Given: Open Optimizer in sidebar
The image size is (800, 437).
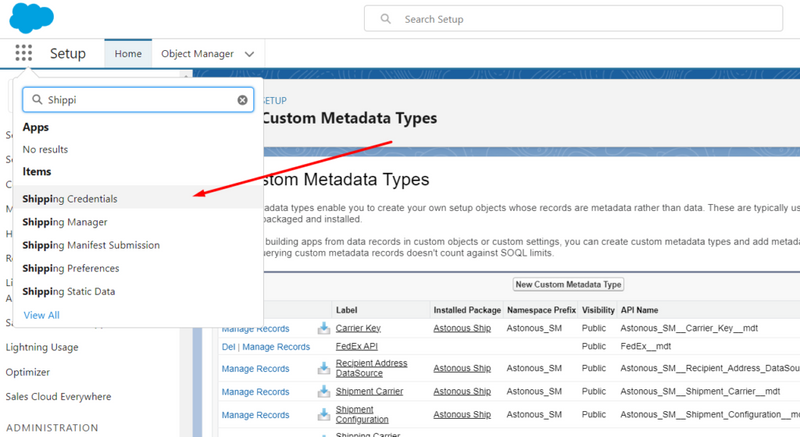Looking at the screenshot, I should [x=28, y=372].
